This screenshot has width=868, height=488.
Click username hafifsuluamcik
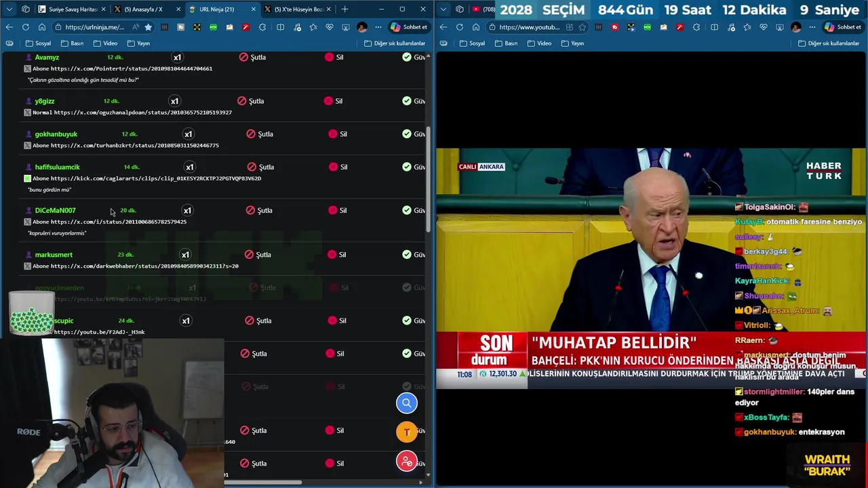tap(57, 167)
